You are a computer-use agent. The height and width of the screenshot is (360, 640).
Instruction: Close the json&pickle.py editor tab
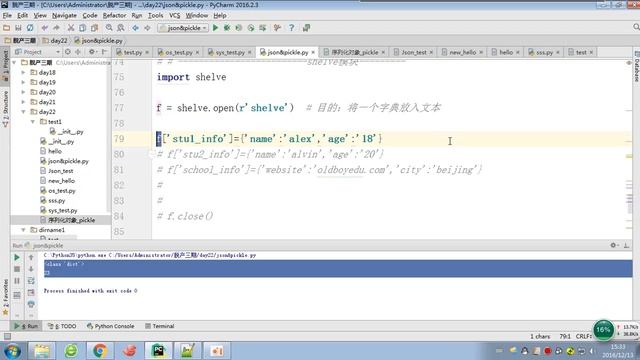click(x=313, y=52)
